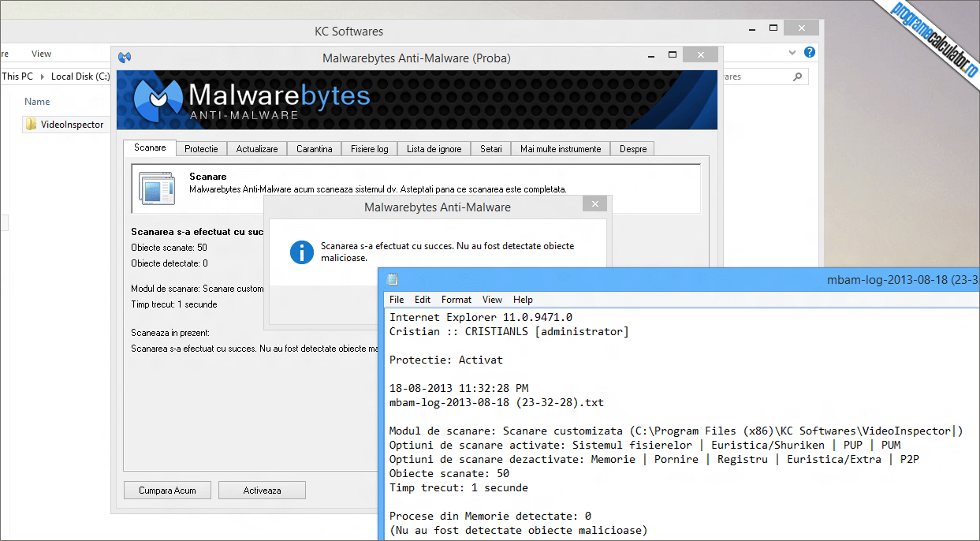The image size is (980, 541).
Task: Open Notepad Format menu
Action: coord(456,300)
